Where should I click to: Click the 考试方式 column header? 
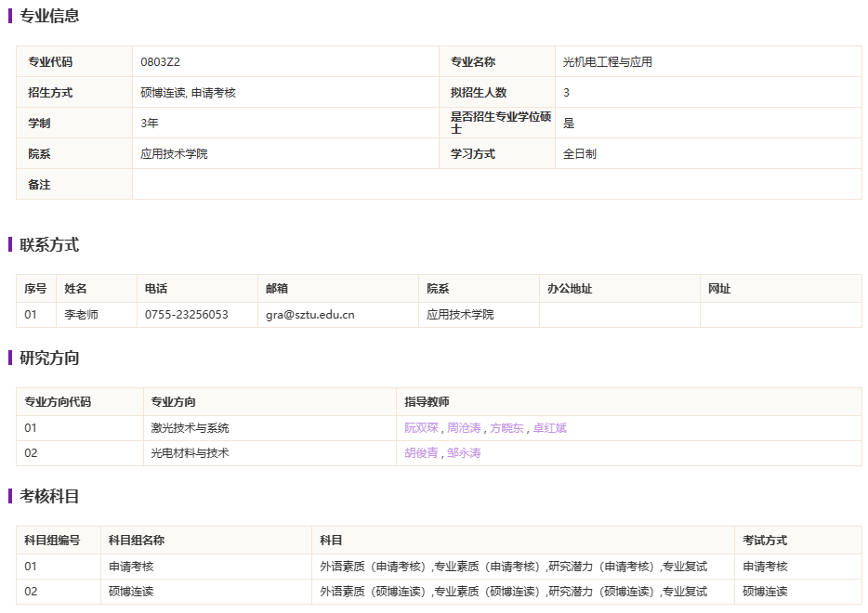(764, 541)
